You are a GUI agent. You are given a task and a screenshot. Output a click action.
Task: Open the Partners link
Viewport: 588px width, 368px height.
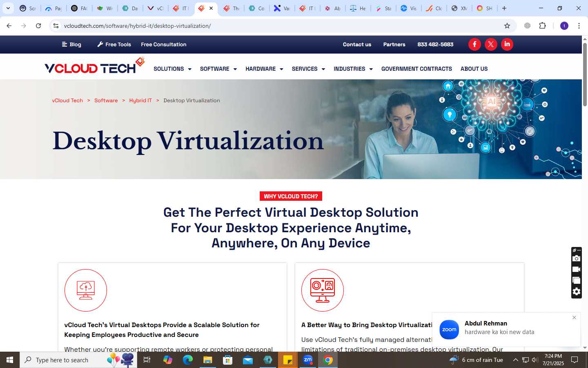[394, 45]
